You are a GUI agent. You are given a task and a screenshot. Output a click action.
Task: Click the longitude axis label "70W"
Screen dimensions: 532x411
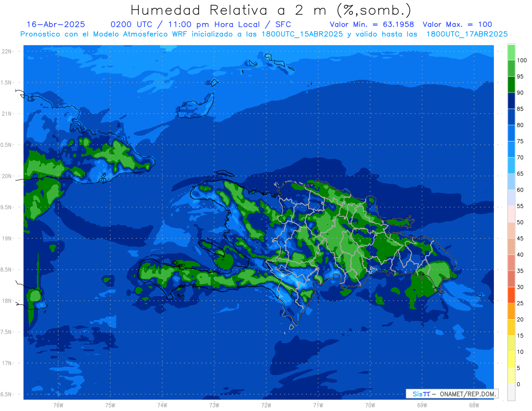pos(370,405)
